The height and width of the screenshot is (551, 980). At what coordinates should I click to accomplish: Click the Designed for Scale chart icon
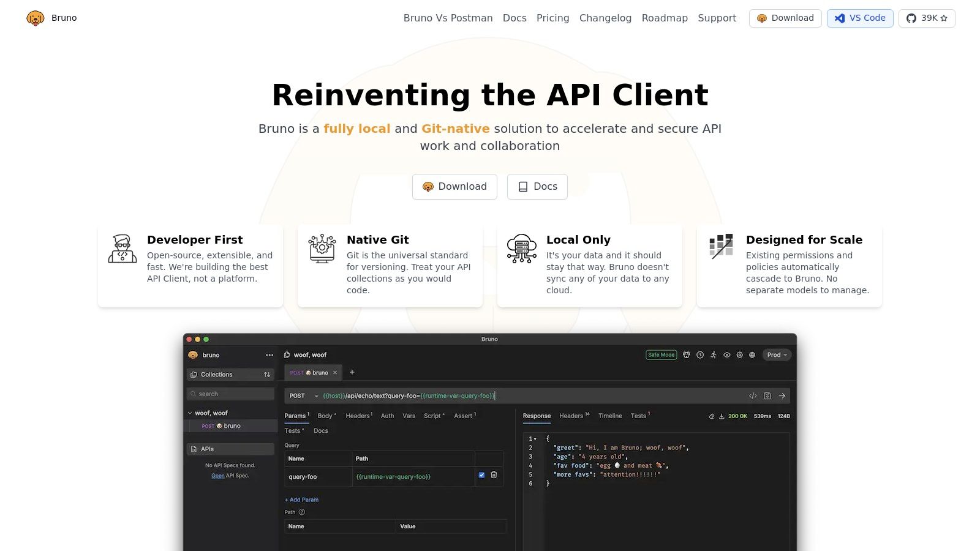click(722, 246)
